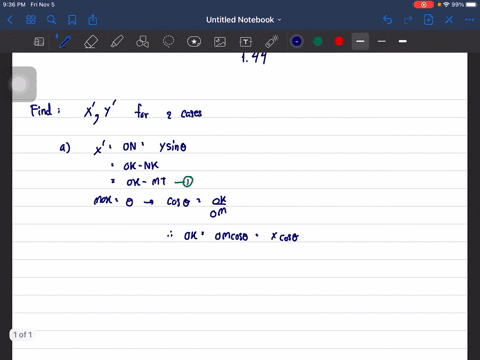Open the more options ellipsis
Screen dimensions: 480x360
point(469,20)
